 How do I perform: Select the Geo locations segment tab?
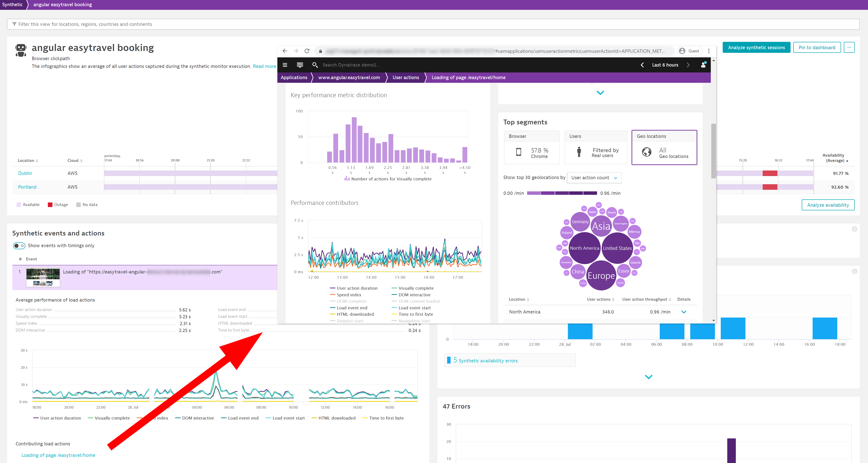pos(664,147)
